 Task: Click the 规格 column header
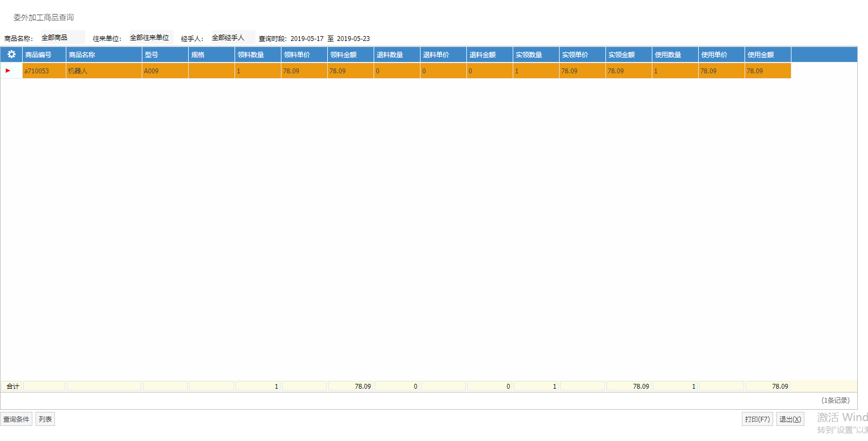(211, 54)
